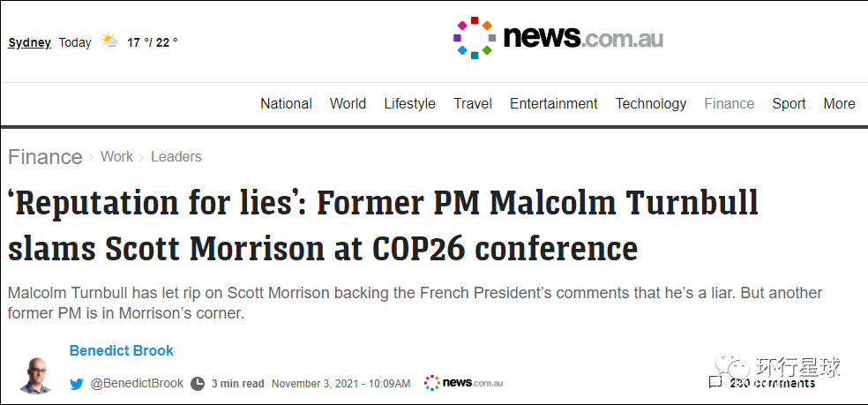Click the small news.com.au byline logo
Viewport: 868px width, 405px height.
tap(463, 383)
